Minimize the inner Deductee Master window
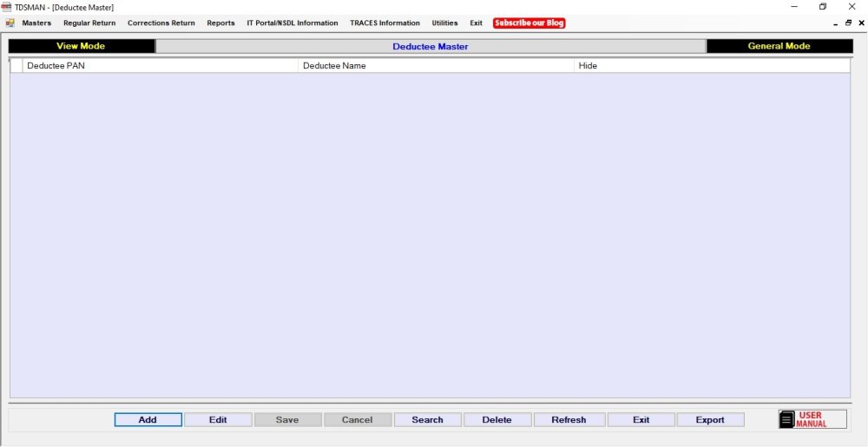868x447 pixels. pos(836,23)
